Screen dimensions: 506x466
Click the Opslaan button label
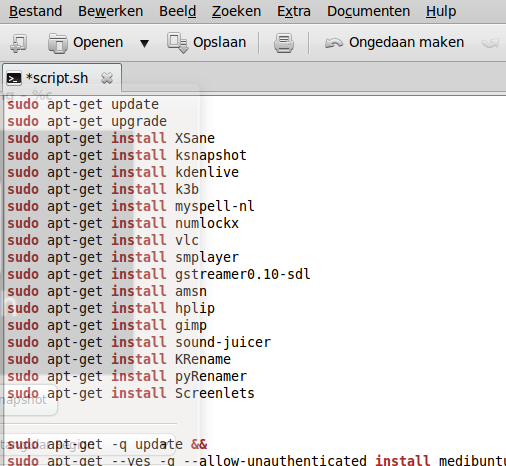point(219,42)
